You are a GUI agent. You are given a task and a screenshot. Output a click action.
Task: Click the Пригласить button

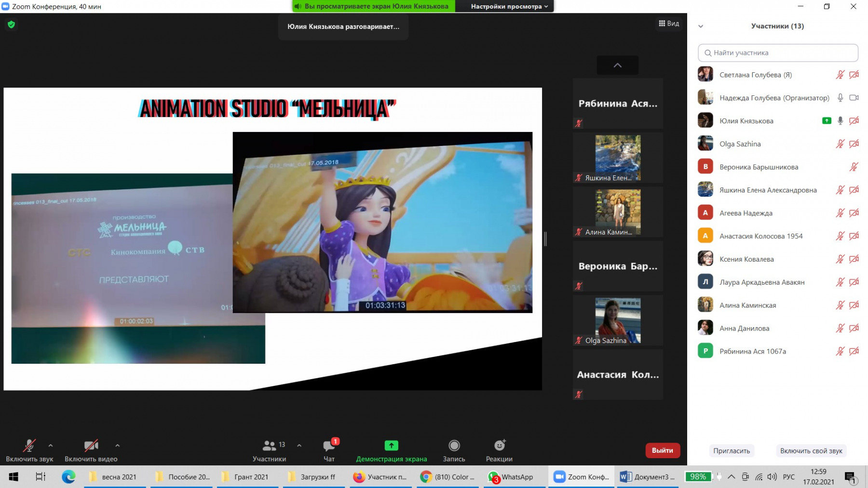tap(731, 451)
